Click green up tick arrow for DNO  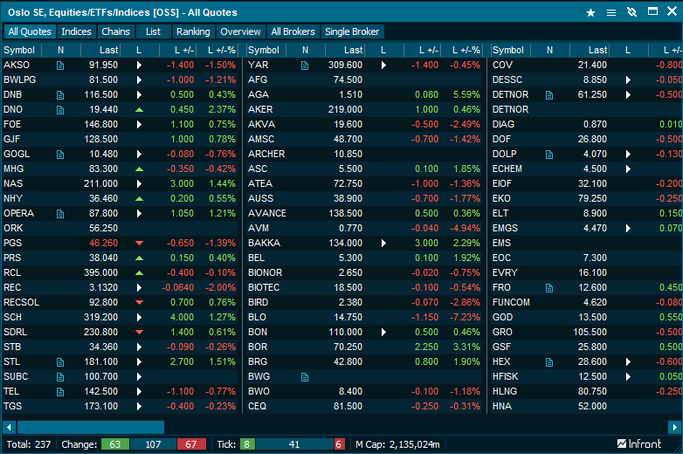coord(139,110)
